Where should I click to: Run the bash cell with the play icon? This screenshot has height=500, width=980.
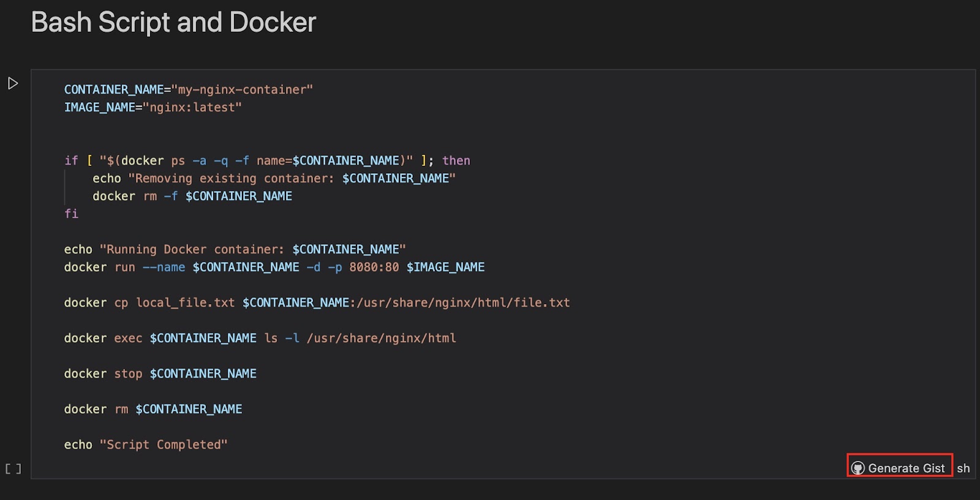(13, 83)
